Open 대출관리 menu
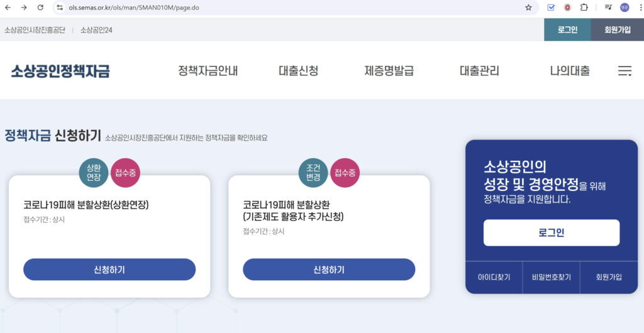Screen dimensions: 644x333 point(479,71)
